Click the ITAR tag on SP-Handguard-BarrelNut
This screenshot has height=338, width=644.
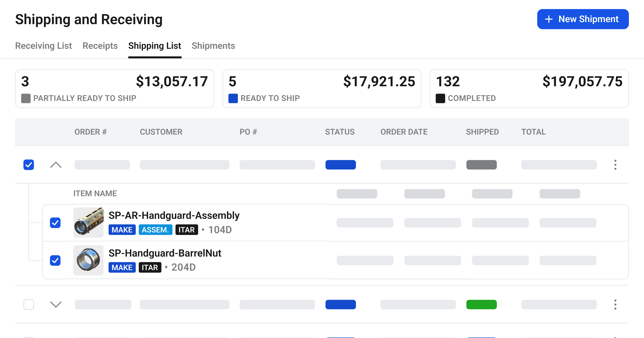point(150,268)
